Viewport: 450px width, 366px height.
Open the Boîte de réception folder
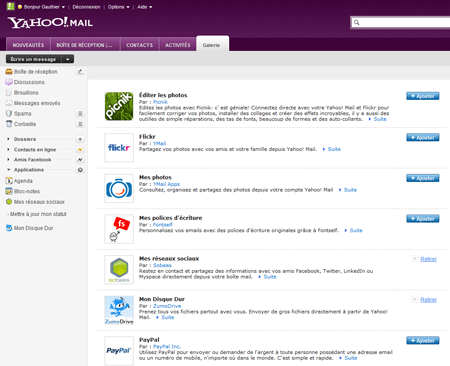(x=36, y=72)
